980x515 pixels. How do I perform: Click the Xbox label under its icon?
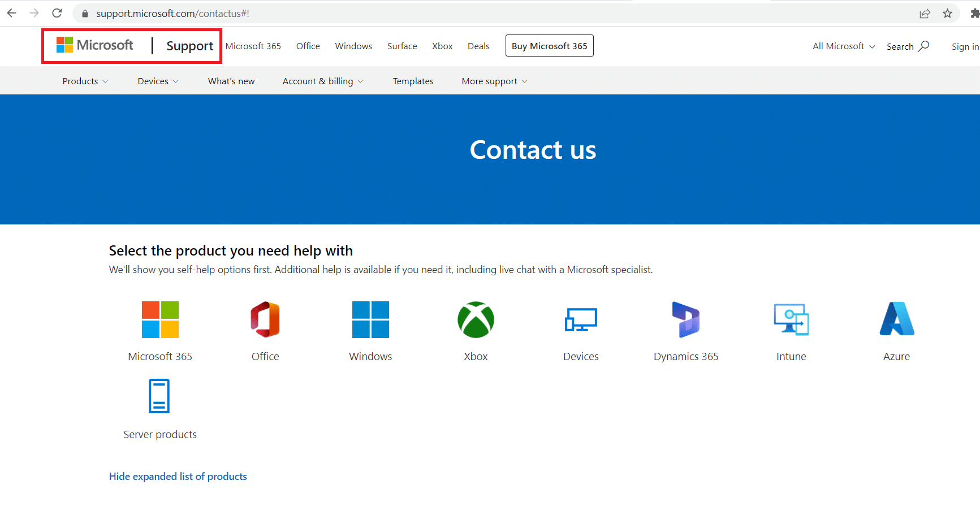(476, 357)
